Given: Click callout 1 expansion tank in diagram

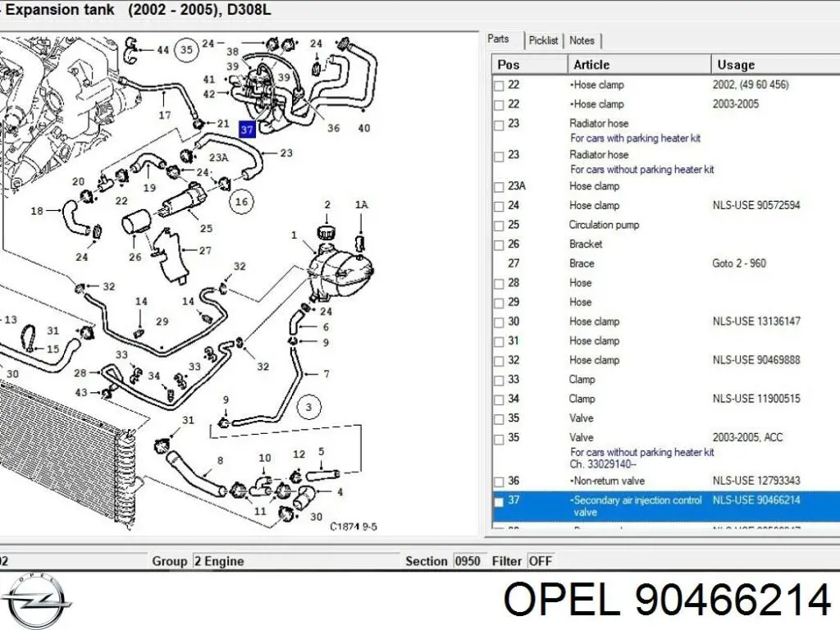Looking at the screenshot, I should click(294, 235).
